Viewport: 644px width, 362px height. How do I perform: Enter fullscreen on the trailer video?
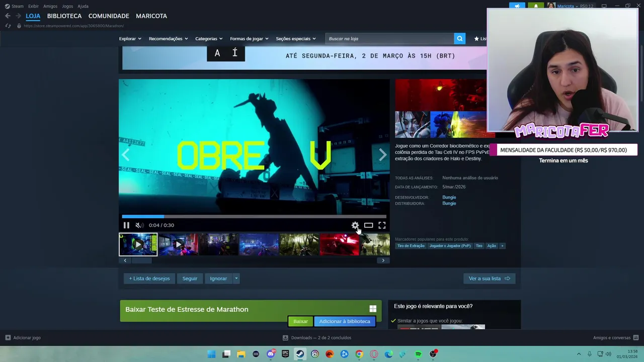[382, 225]
